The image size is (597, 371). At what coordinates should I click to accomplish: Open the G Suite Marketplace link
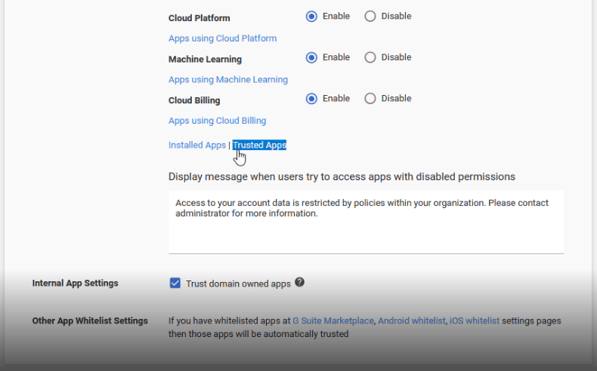(x=333, y=321)
